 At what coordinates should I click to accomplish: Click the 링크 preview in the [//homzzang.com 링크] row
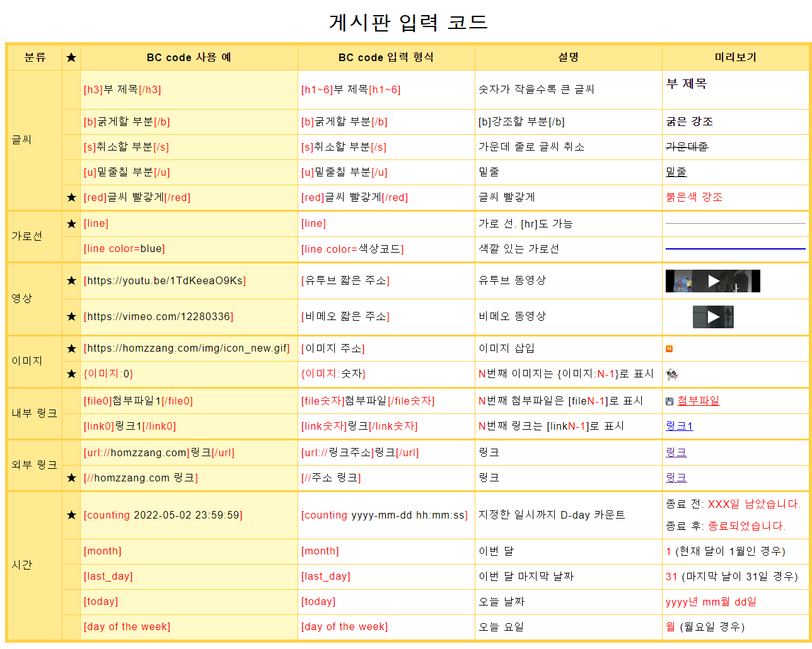click(x=676, y=478)
